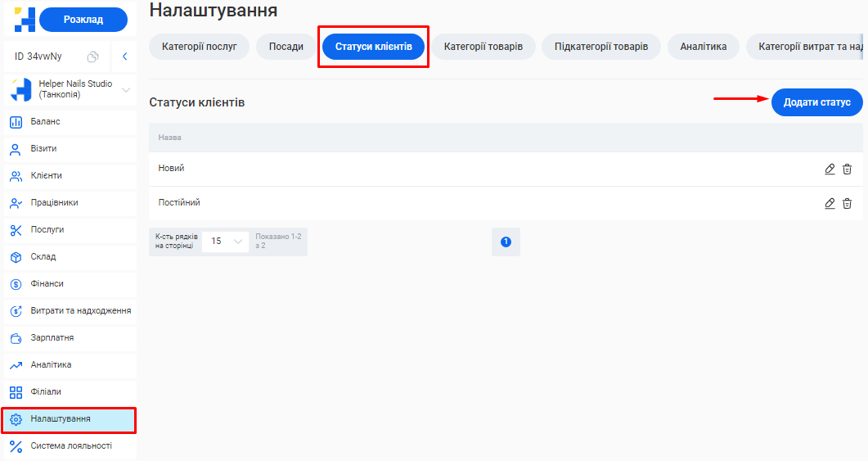Open the rows per page dropdown showing 15
868x461 pixels.
click(x=225, y=242)
